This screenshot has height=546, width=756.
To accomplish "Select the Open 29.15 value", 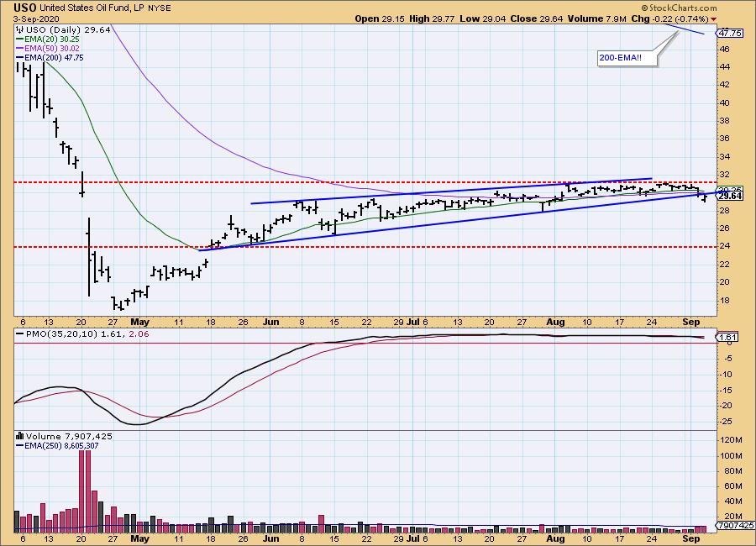I will [x=380, y=18].
